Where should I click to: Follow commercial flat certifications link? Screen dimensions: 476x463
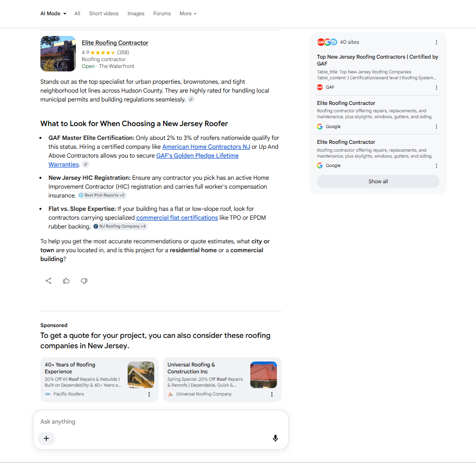[177, 218]
